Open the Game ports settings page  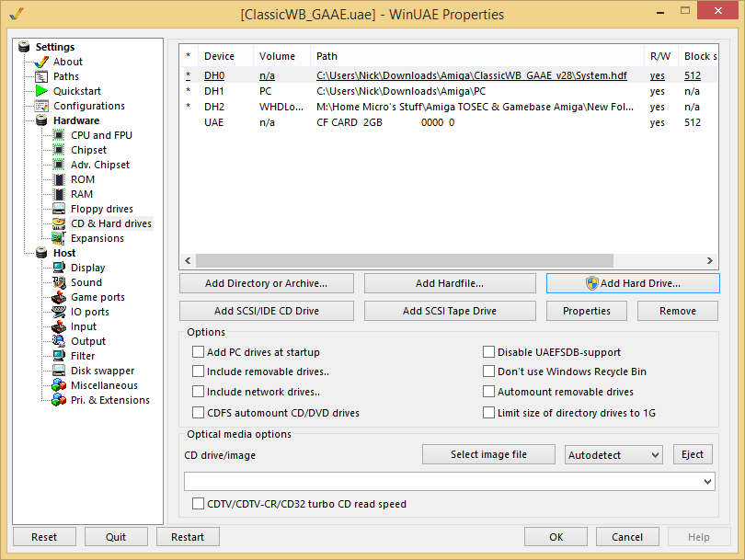pos(97,297)
